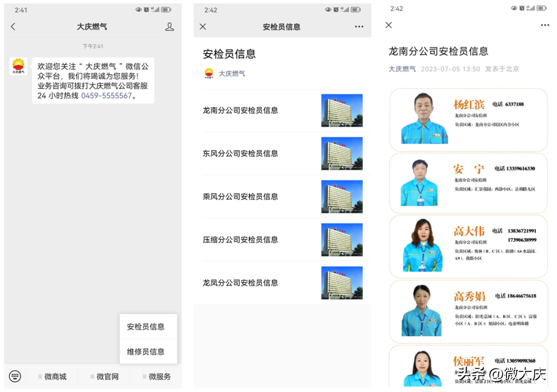The height and width of the screenshot is (392, 557).
Task: Tap 大庆燃气 logo under 安检员信息 heading
Action: [x=209, y=74]
